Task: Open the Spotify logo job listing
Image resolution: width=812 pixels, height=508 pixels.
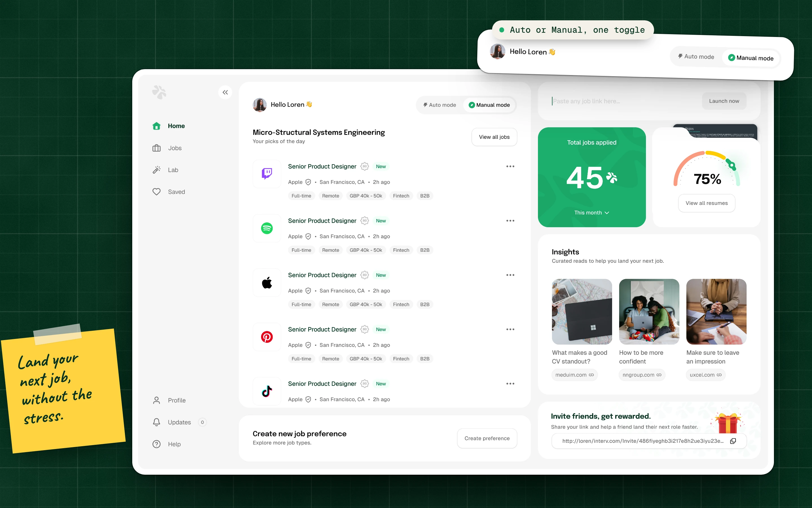Action: tap(267, 228)
